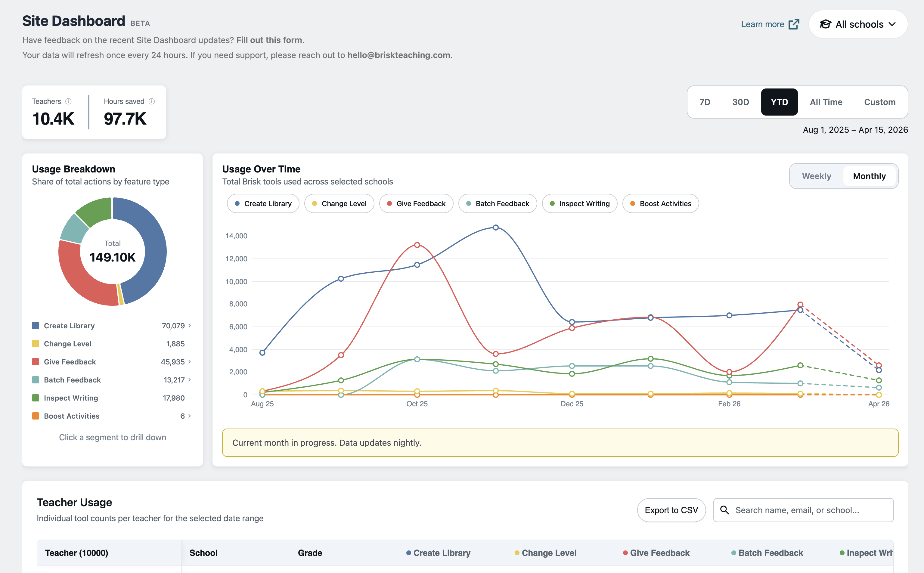
Task: Click the orange Boost Activities square in breakdown list
Action: tap(36, 416)
